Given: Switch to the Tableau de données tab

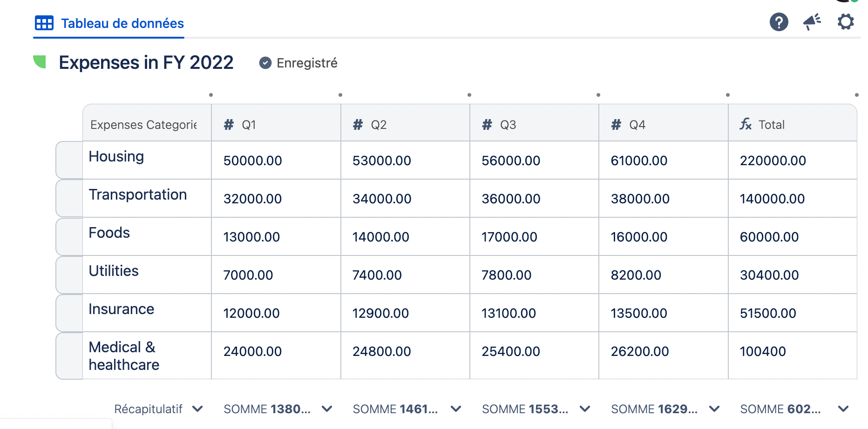Looking at the screenshot, I should click(122, 23).
